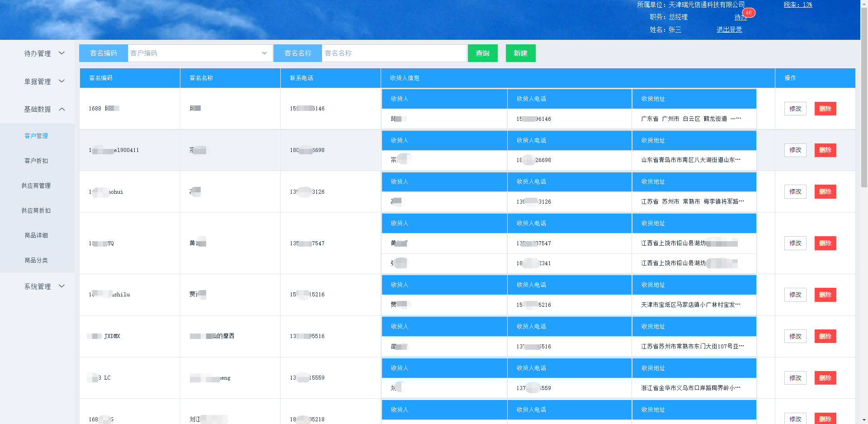The width and height of the screenshot is (868, 424).
Task: Delete the customer with code ending JXDMX
Action: [x=825, y=336]
